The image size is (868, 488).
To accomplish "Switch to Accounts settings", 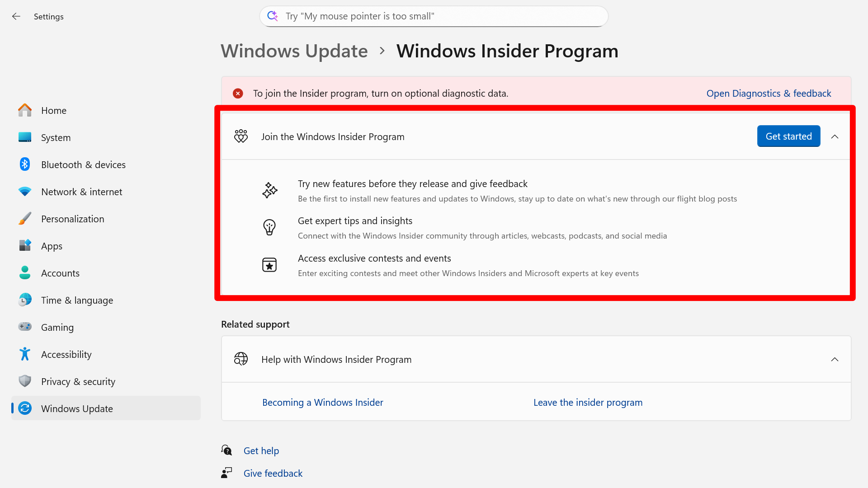I will (60, 273).
